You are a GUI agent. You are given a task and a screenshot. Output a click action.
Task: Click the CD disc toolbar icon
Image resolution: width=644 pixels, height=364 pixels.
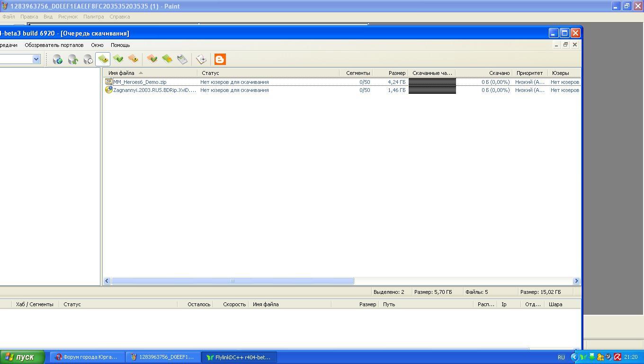[201, 59]
